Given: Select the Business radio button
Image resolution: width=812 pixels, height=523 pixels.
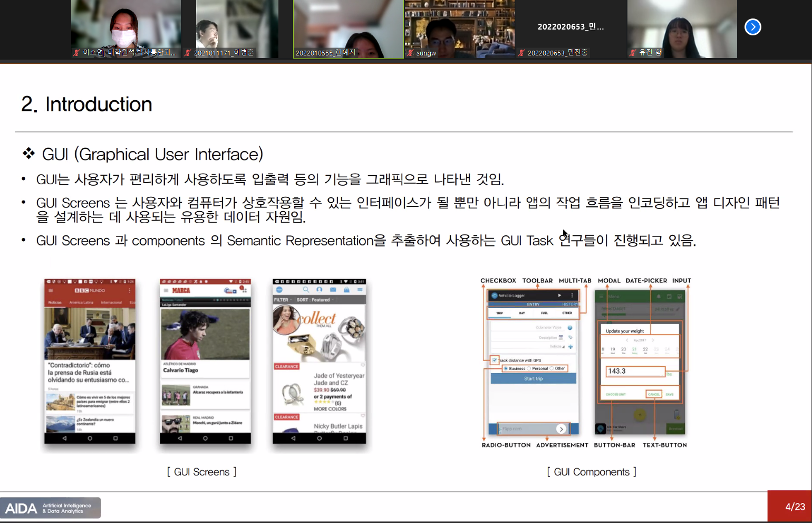Looking at the screenshot, I should (506, 368).
